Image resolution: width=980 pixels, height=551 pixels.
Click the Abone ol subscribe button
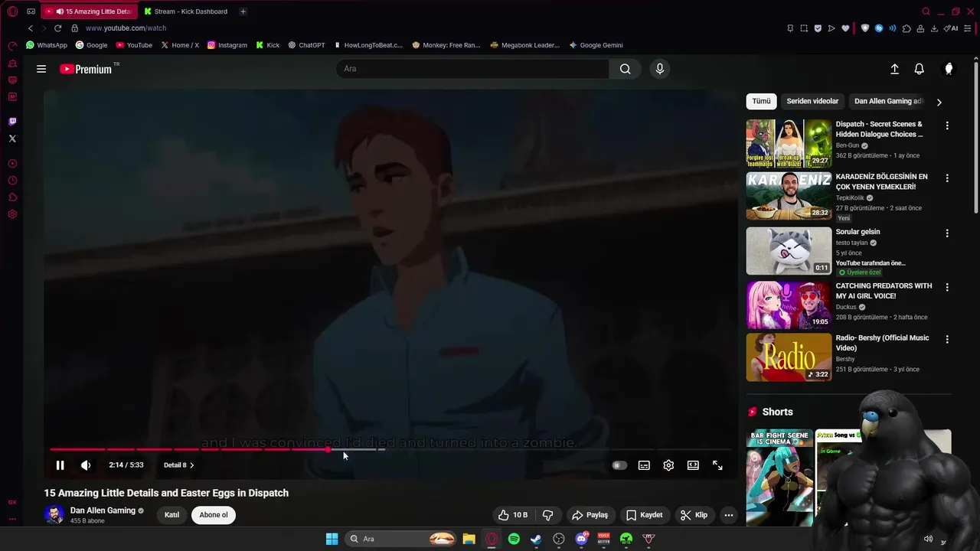click(214, 515)
